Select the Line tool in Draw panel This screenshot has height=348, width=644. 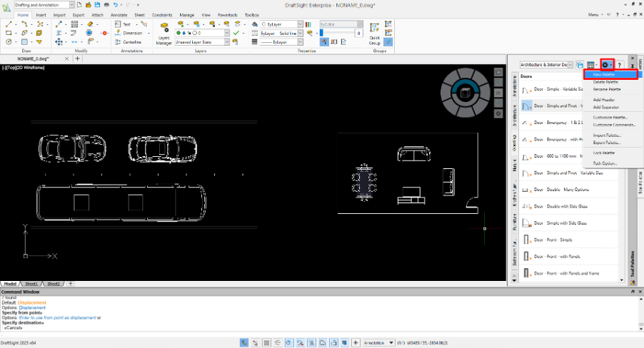click(x=9, y=24)
